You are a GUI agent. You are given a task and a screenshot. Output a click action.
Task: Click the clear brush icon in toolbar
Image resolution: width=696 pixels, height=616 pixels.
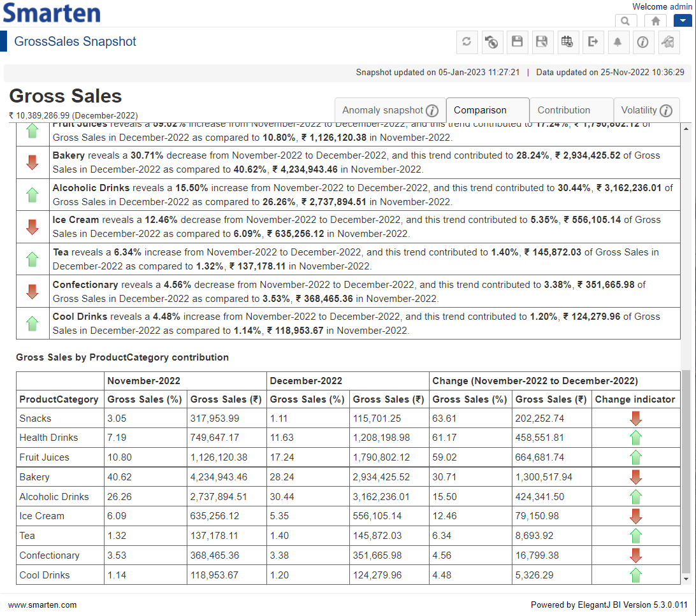point(668,41)
